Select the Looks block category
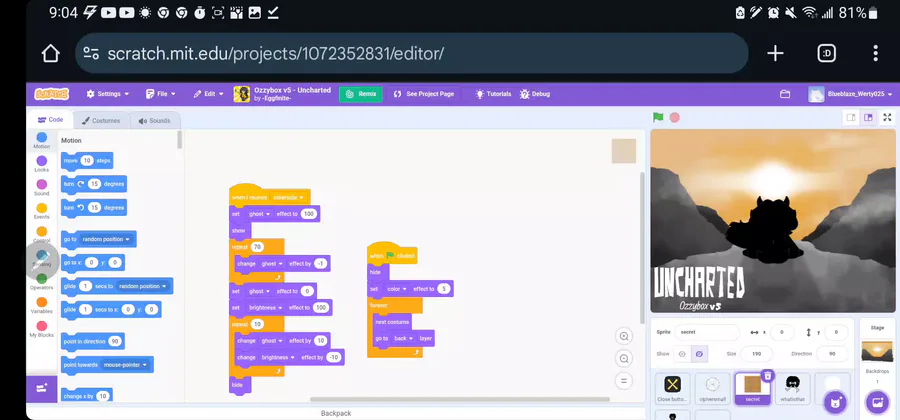 pyautogui.click(x=41, y=164)
